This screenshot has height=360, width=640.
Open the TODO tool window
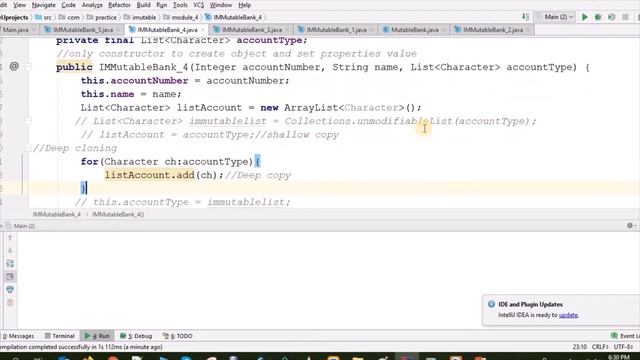tap(178, 336)
